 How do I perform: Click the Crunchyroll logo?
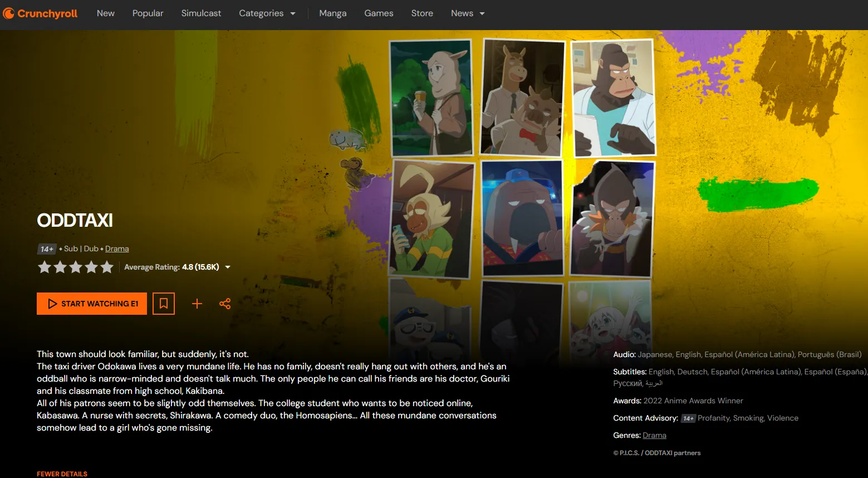coord(40,13)
